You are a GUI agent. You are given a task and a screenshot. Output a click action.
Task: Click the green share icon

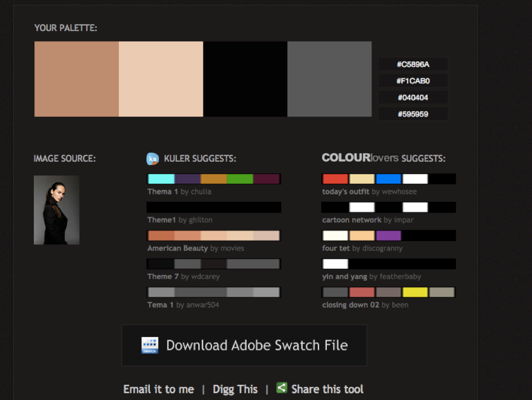click(x=282, y=388)
